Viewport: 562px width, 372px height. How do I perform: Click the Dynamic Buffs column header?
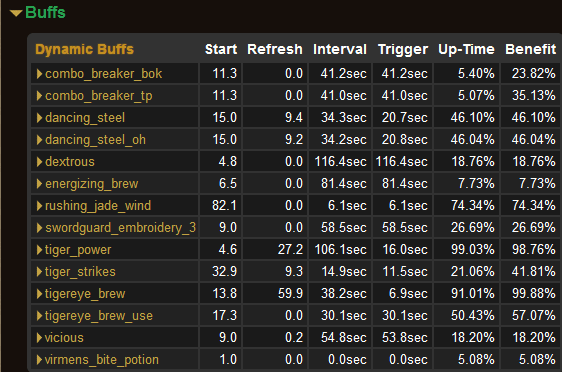[85, 49]
